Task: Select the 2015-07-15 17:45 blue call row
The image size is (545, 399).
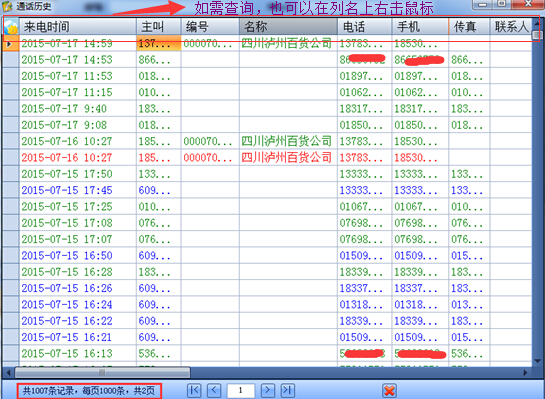Action: (x=267, y=190)
